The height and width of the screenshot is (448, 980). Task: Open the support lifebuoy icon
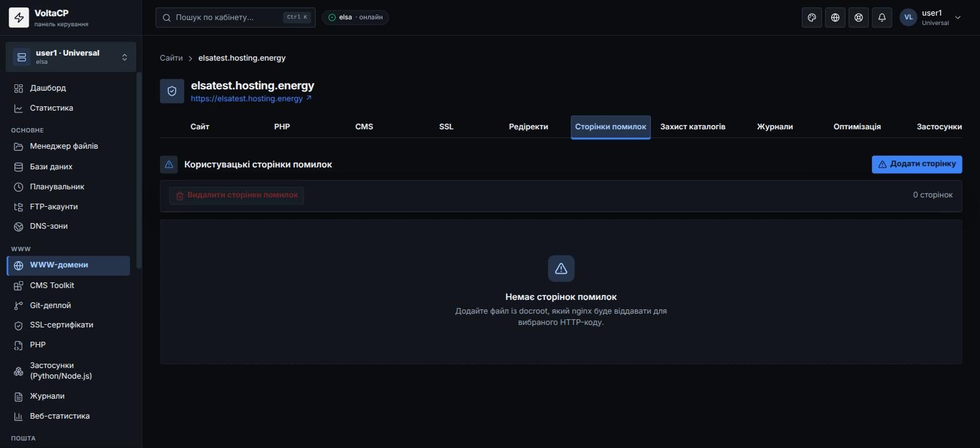point(859,17)
